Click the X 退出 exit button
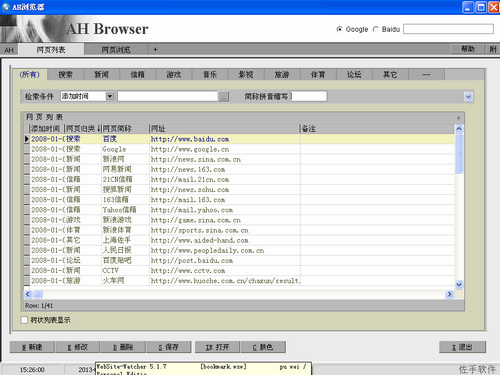 462,347
